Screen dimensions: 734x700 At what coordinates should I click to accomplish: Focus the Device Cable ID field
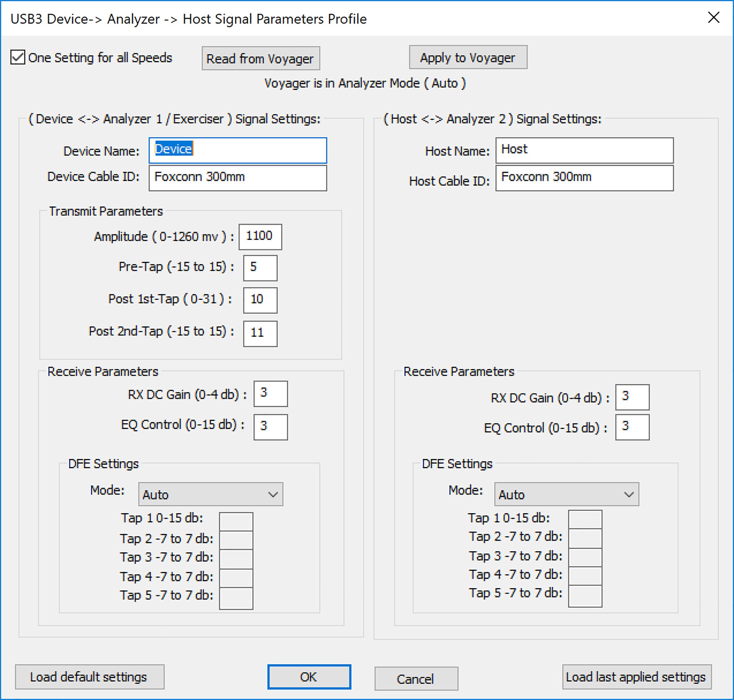[238, 178]
